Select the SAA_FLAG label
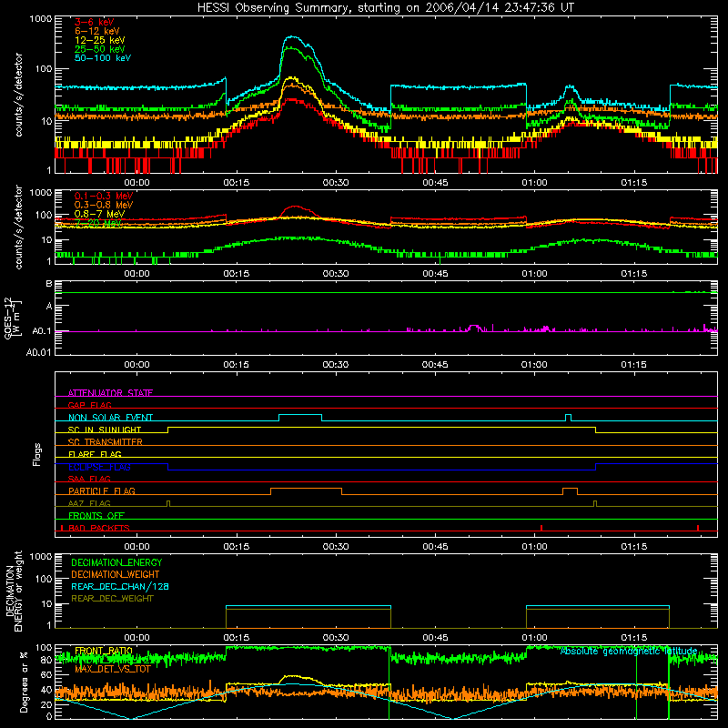The width and height of the screenshot is (728, 728). pos(89,479)
